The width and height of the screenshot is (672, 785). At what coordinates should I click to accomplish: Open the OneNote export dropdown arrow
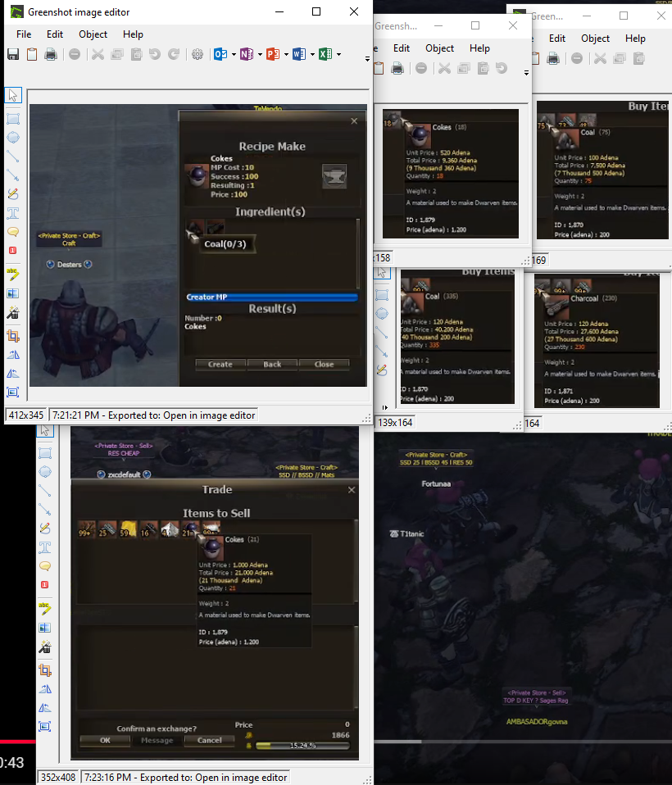pos(260,54)
